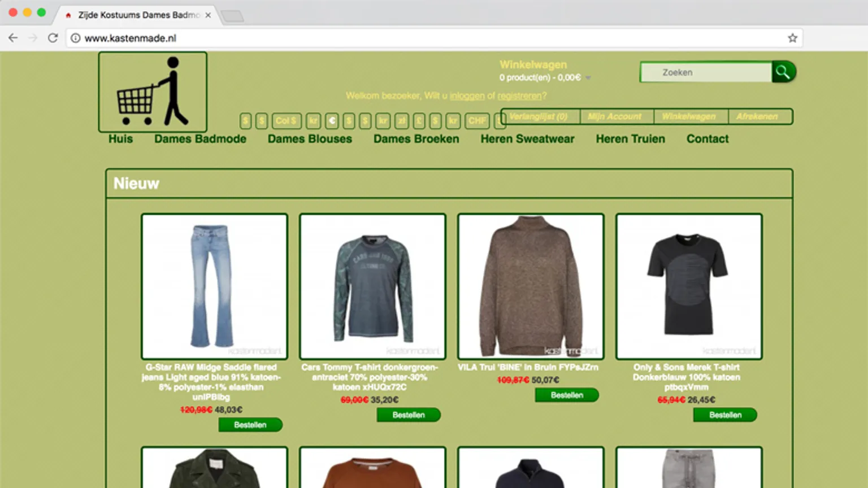
Task: Click the inloggen link
Action: pyautogui.click(x=467, y=96)
